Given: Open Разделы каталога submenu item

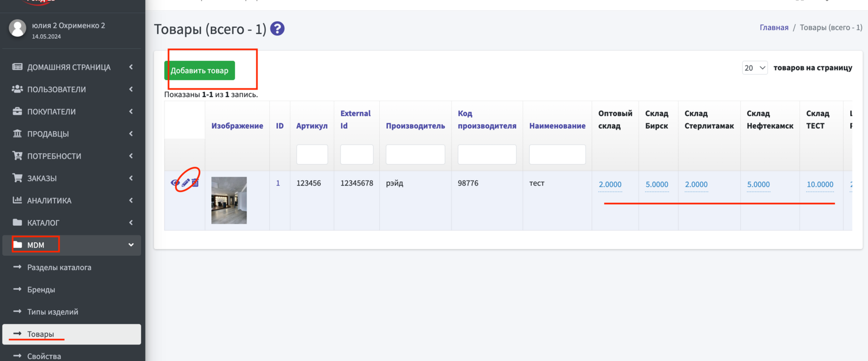Looking at the screenshot, I should tap(72, 267).
